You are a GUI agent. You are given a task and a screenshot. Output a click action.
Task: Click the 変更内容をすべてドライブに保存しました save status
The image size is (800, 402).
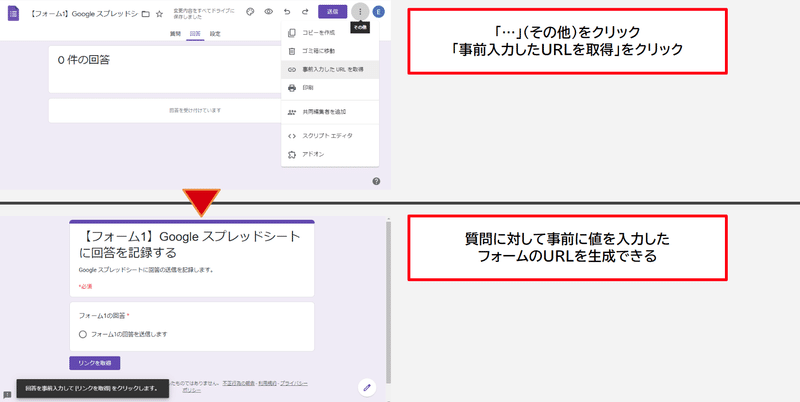pos(204,14)
